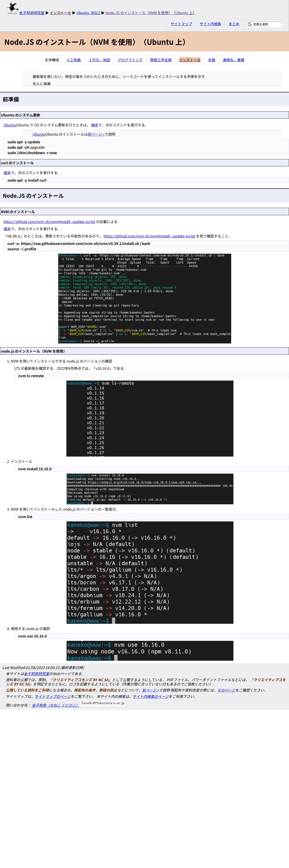Click Google G icon in language selector
The height and width of the screenshot is (868, 289).
250,24
